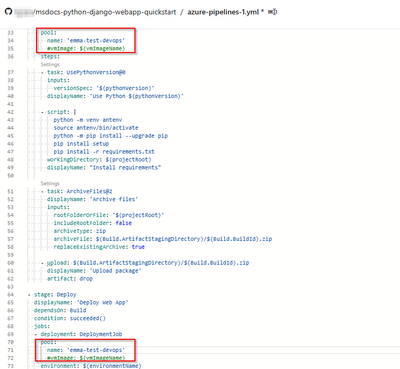Image resolution: width=400 pixels, height=369 pixels.
Task: Place cursor on 'steps:' line 36
Action: click(50, 56)
